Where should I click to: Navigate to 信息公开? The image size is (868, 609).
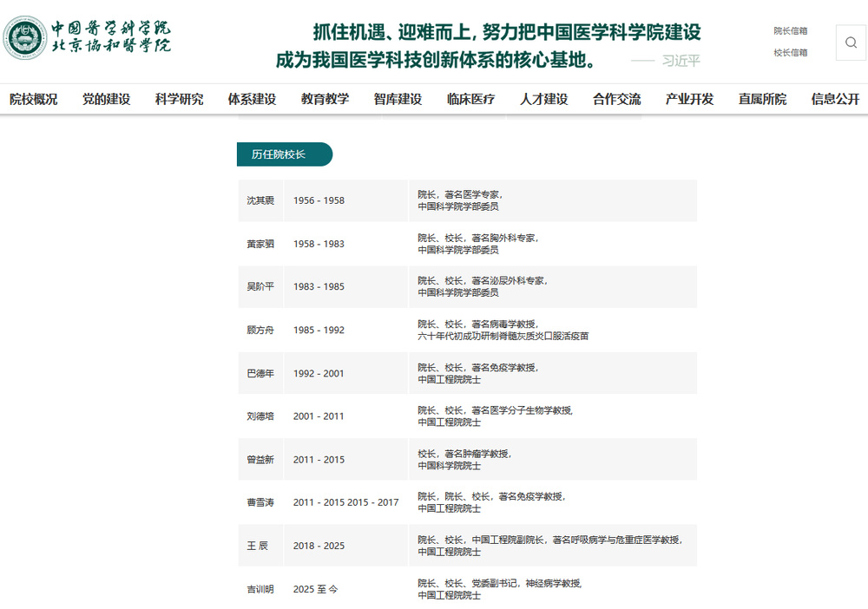click(x=835, y=99)
